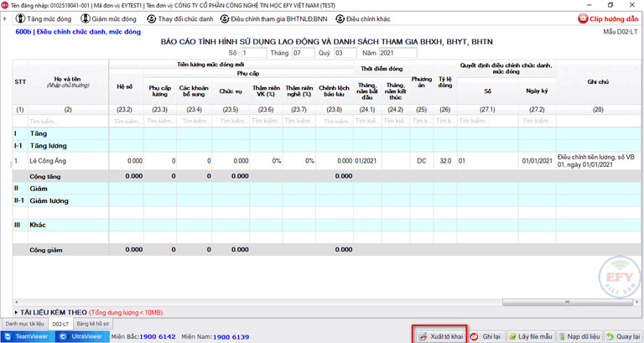This screenshot has height=343, width=644.
Task: Select the Điều chỉnh tiền lương note cell
Action: (x=598, y=161)
